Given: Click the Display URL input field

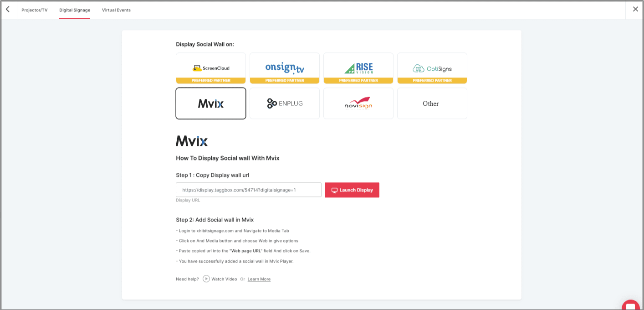Looking at the screenshot, I should [249, 190].
